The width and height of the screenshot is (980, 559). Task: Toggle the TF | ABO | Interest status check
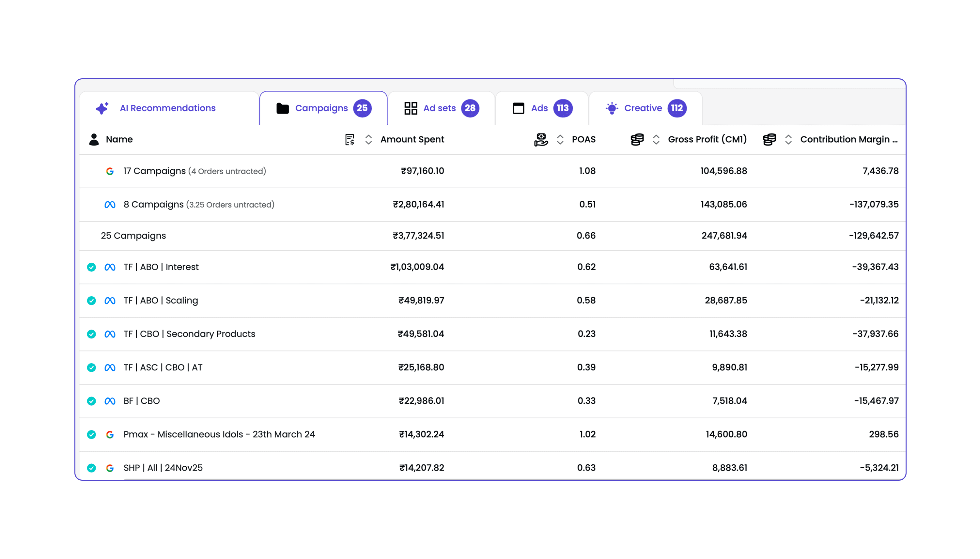point(91,267)
